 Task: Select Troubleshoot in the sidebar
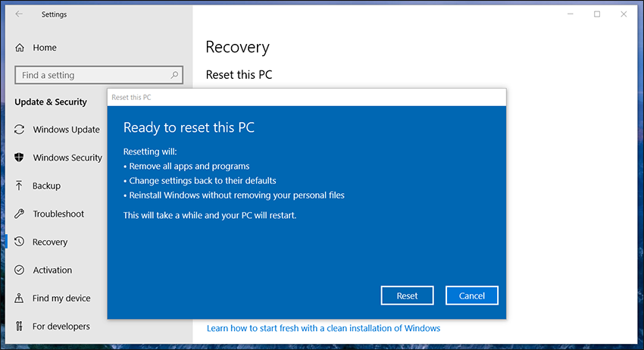click(x=58, y=214)
